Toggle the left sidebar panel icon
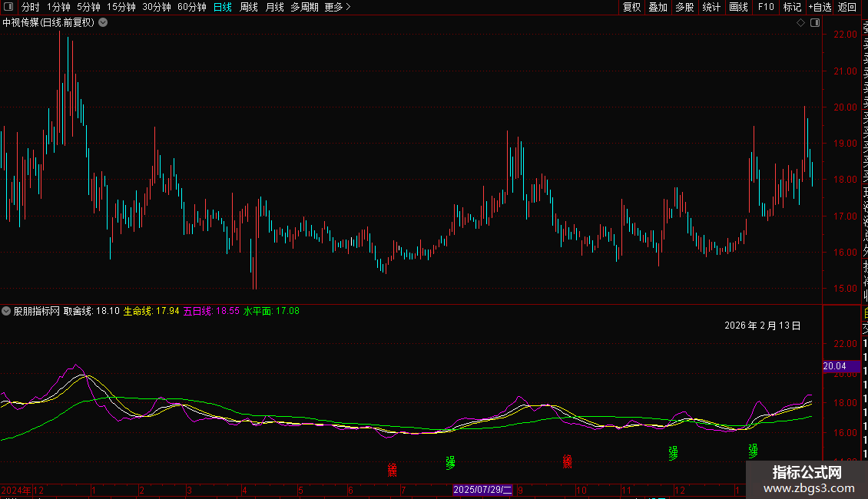 (7, 7)
